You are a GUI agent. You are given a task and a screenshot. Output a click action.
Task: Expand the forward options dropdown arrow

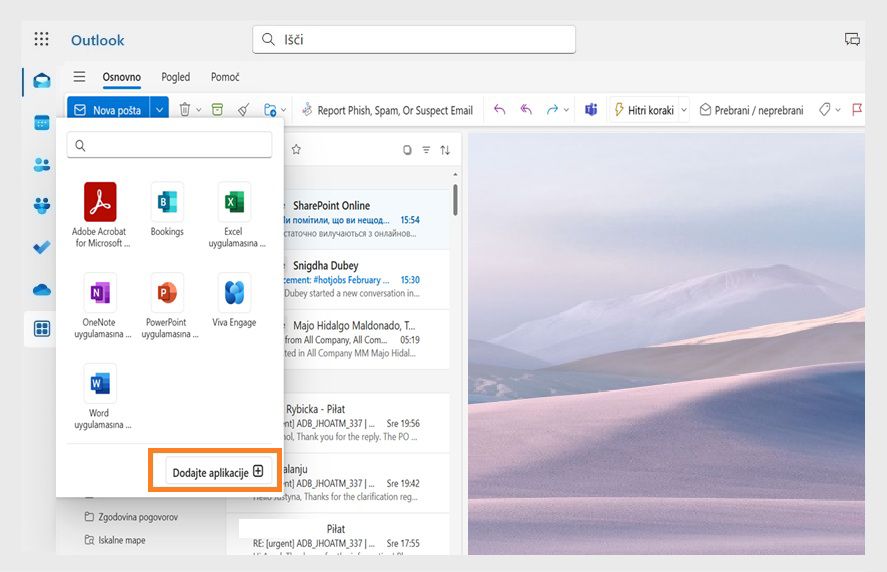click(566, 110)
